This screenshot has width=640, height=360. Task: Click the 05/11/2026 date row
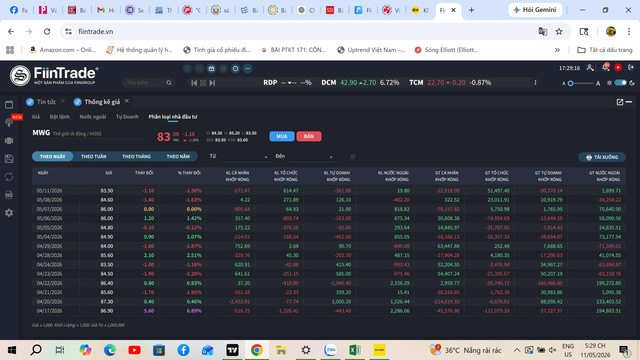pos(329,191)
